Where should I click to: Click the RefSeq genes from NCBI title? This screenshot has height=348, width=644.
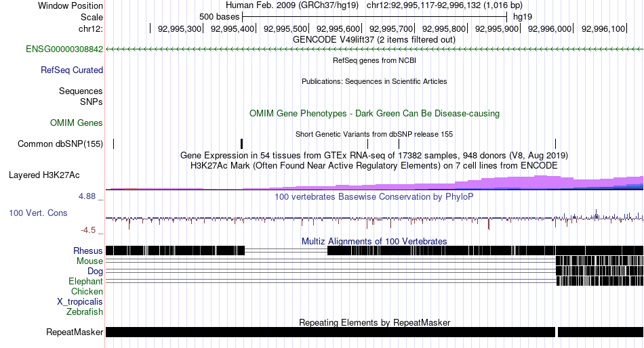point(375,60)
